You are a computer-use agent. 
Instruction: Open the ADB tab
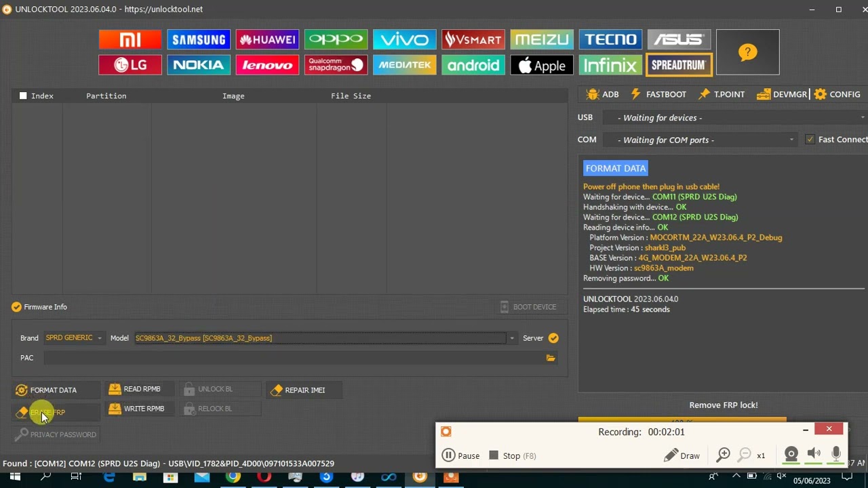coord(603,94)
